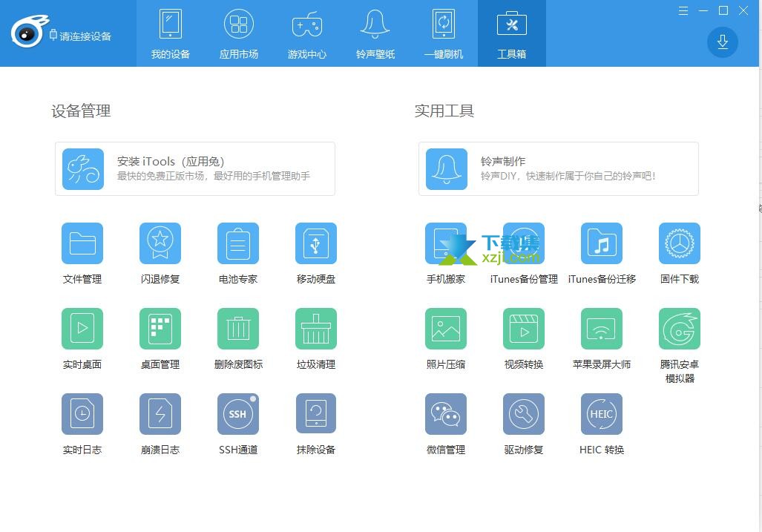Open the 铃声制作 ringtone maker banner
The height and width of the screenshot is (532, 762).
[x=559, y=169]
